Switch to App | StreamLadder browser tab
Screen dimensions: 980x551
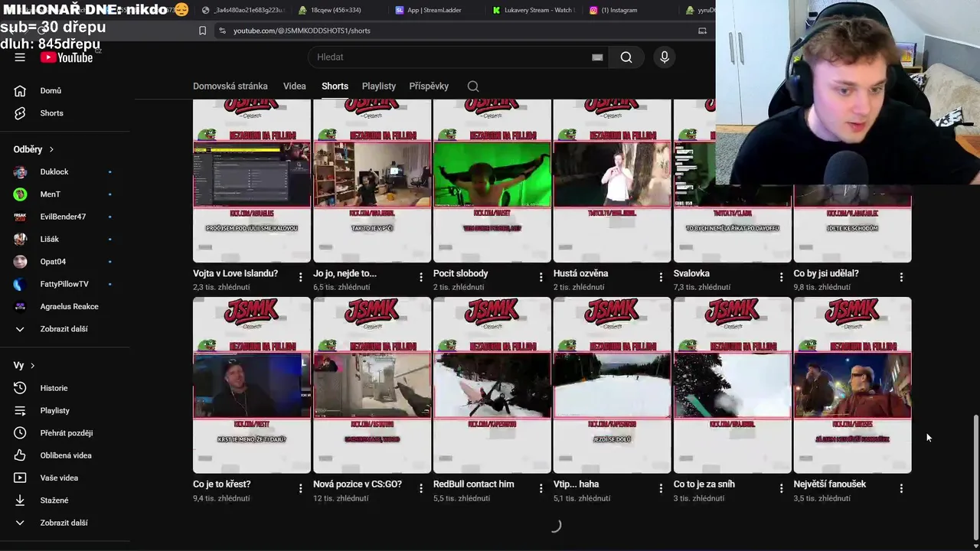[x=435, y=10]
